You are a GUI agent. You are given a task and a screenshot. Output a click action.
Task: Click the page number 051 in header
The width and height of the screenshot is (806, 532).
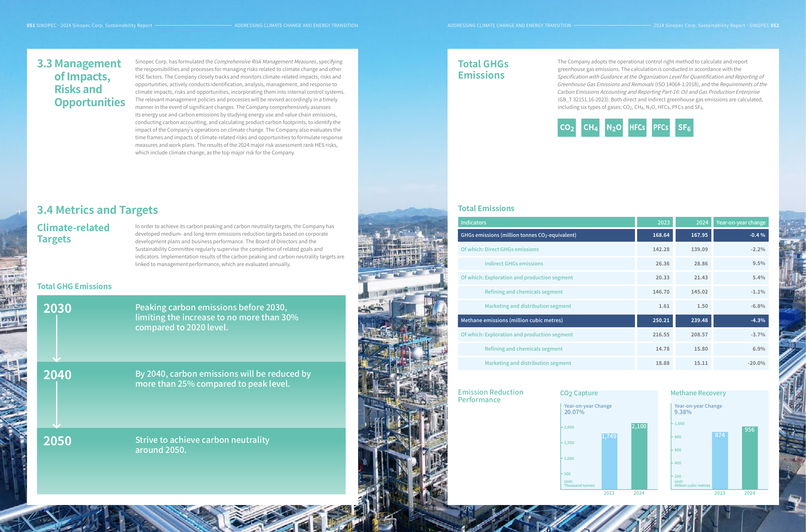tap(31, 25)
